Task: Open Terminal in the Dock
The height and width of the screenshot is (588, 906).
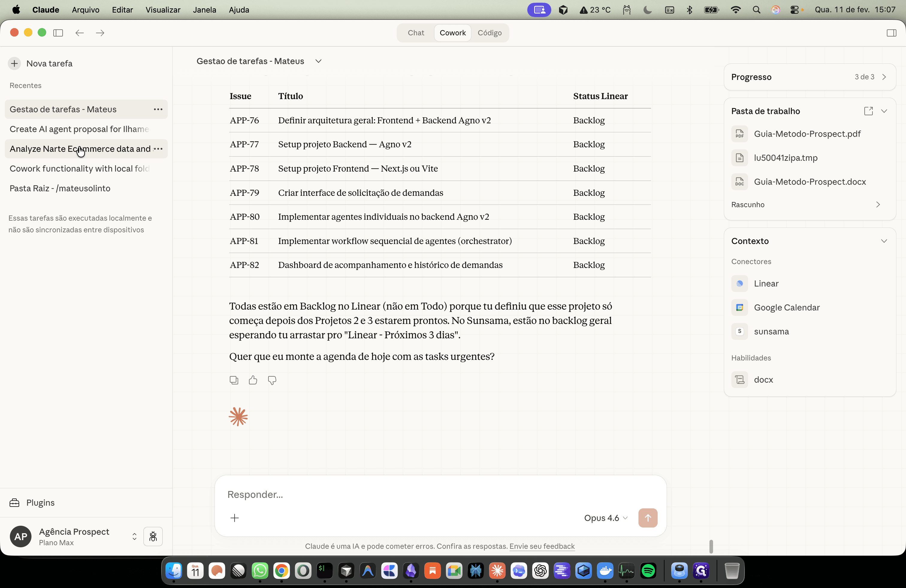Action: coord(325,571)
